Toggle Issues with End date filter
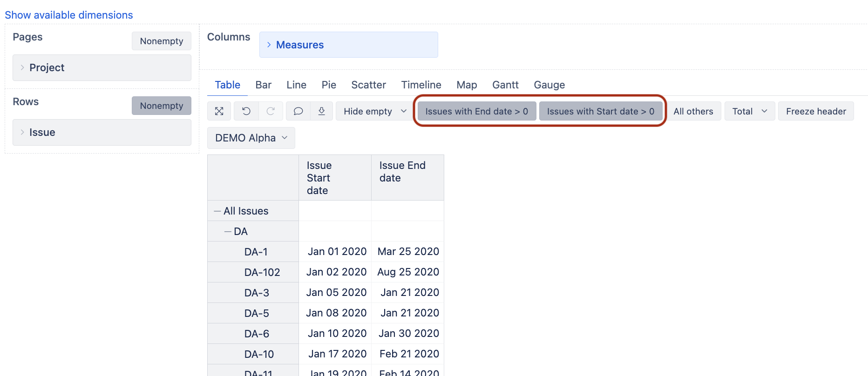868x376 pixels. [476, 111]
